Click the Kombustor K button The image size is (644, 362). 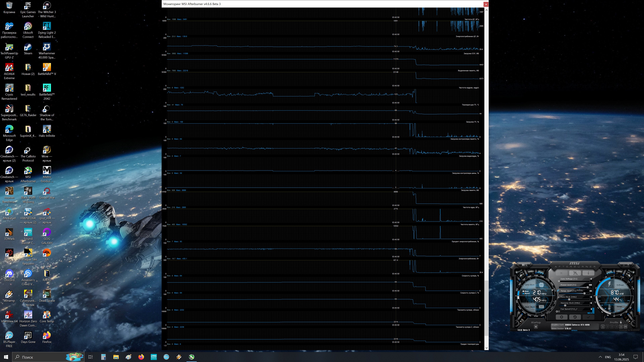(562, 273)
